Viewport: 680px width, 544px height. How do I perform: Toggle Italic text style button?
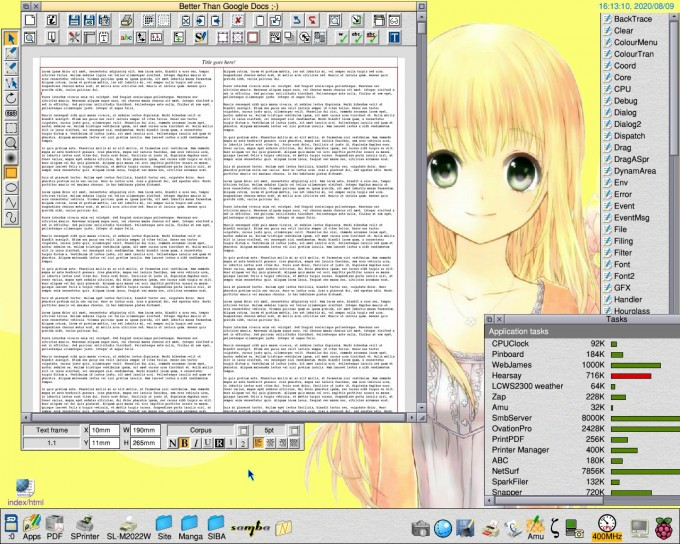[196, 443]
